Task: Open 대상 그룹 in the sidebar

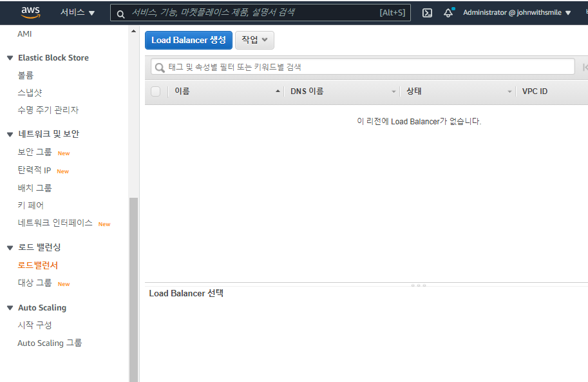Action: coord(35,283)
